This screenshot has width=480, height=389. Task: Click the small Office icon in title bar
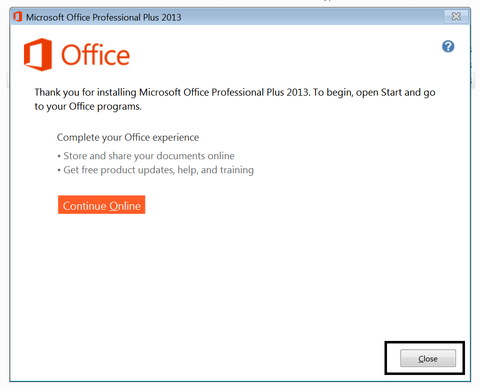(x=18, y=17)
